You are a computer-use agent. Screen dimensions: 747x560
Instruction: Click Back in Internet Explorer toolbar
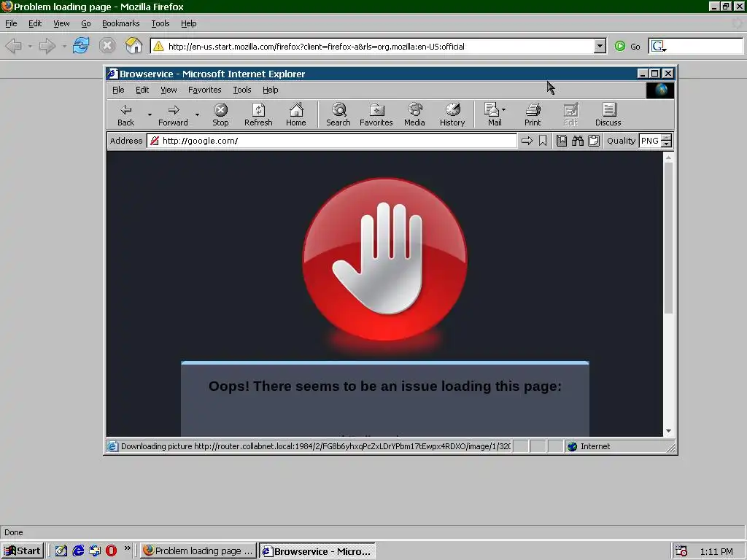point(125,114)
